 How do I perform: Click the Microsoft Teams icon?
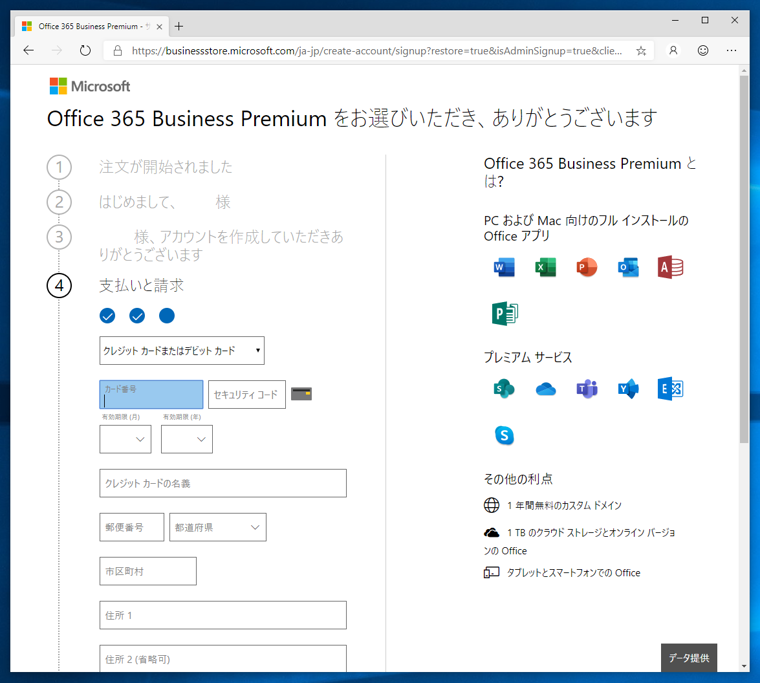[x=587, y=389]
